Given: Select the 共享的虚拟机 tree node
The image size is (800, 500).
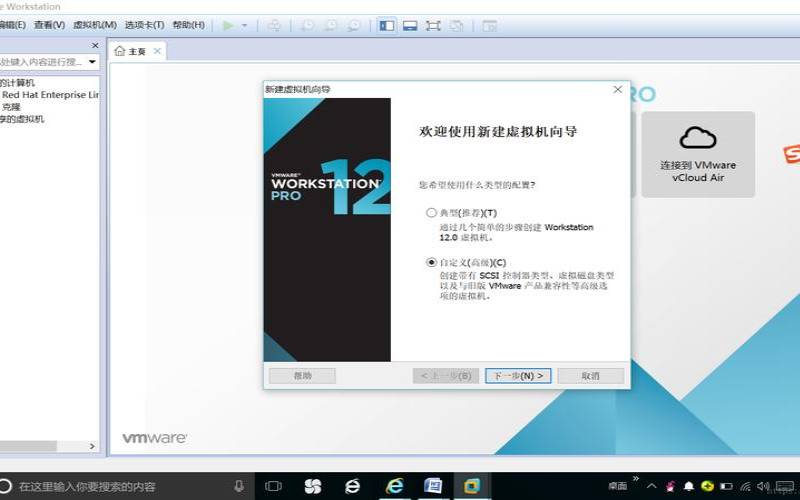Looking at the screenshot, I should pos(22,119).
